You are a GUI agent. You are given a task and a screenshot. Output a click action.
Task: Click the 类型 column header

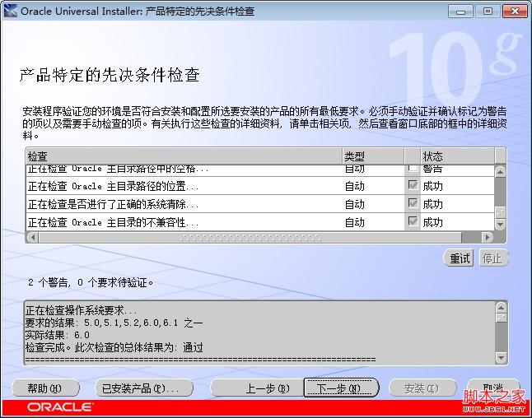click(373, 156)
